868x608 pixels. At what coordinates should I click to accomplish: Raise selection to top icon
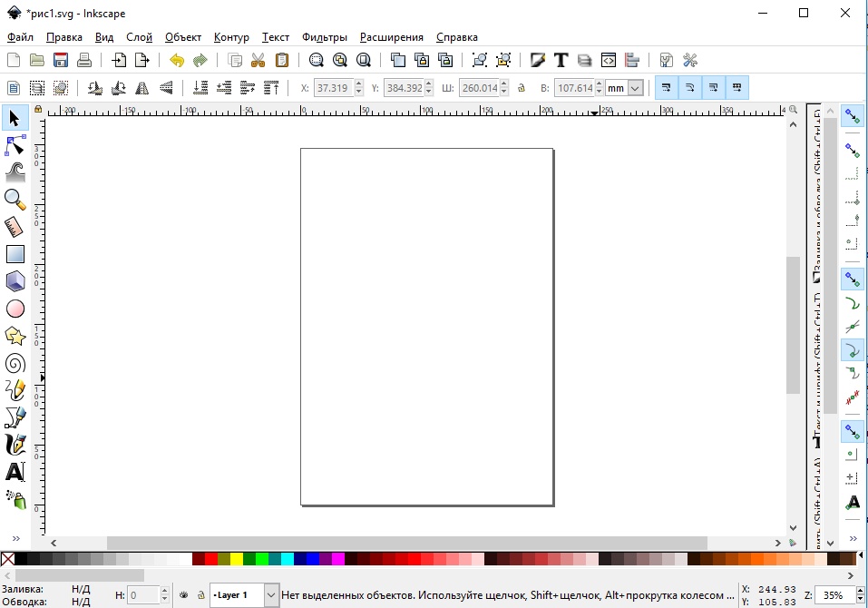pyautogui.click(x=271, y=87)
